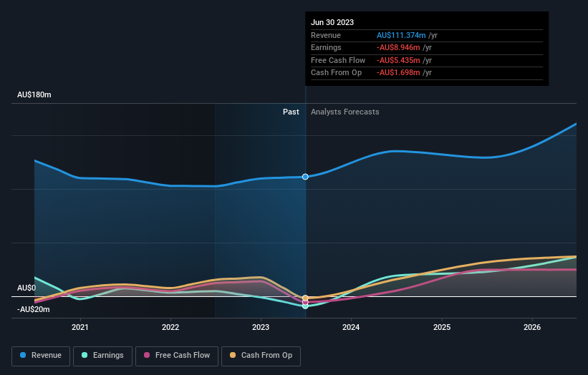Click the orange Cash From Op data point
This screenshot has height=375, width=588.
[305, 298]
